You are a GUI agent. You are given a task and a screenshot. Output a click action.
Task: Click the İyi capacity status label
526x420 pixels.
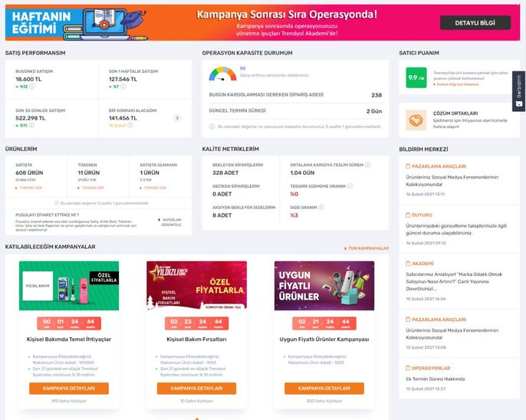click(x=242, y=68)
